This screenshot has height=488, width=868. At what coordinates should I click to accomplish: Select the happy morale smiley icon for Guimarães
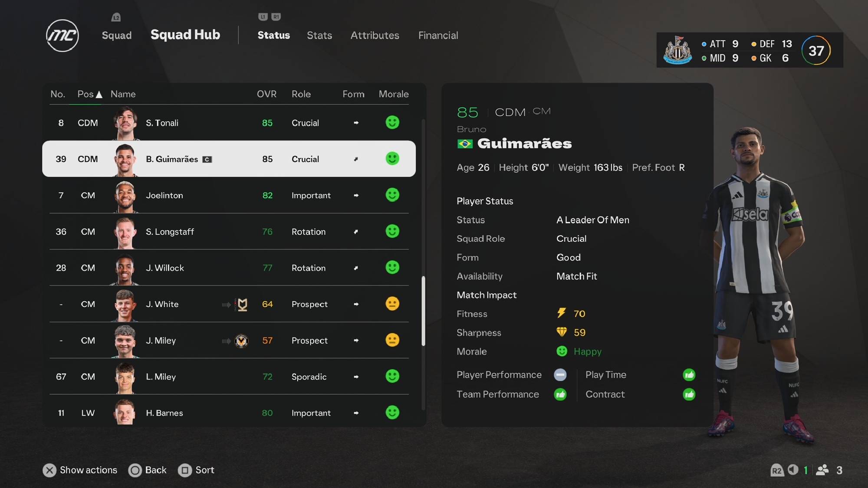coord(392,158)
